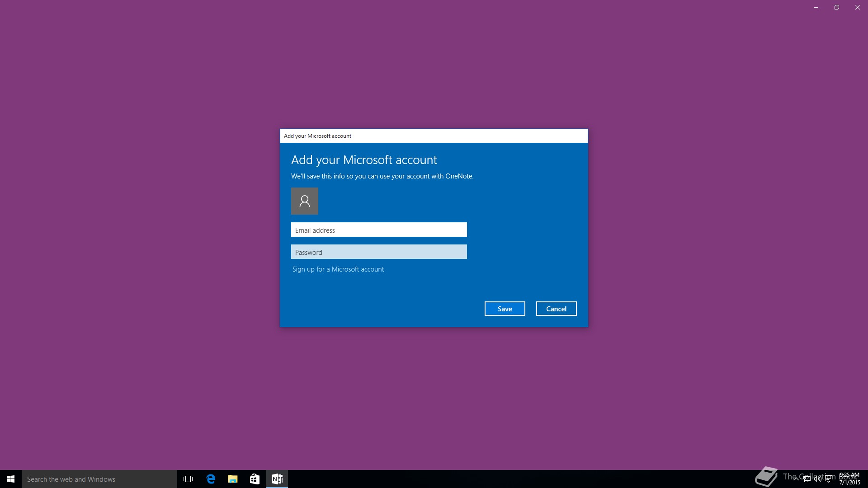Screen dimensions: 868x488
Task: Click the Email address input field
Action: coord(379,230)
